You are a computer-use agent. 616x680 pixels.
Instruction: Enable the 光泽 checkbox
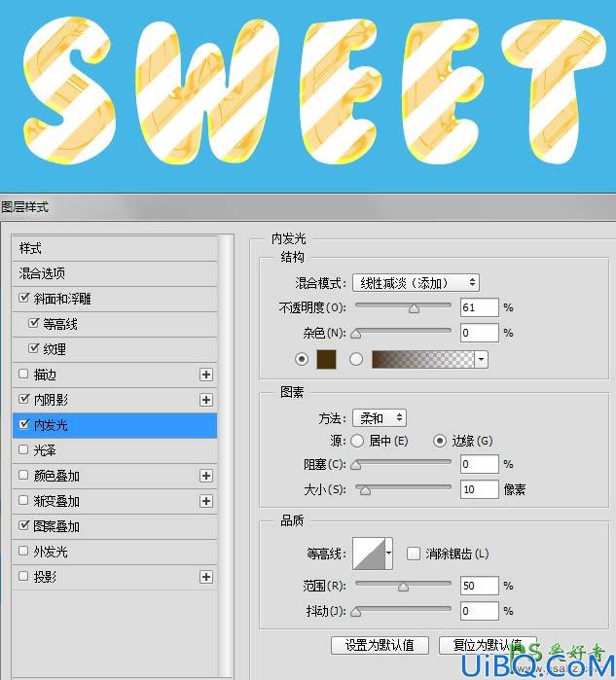[24, 449]
